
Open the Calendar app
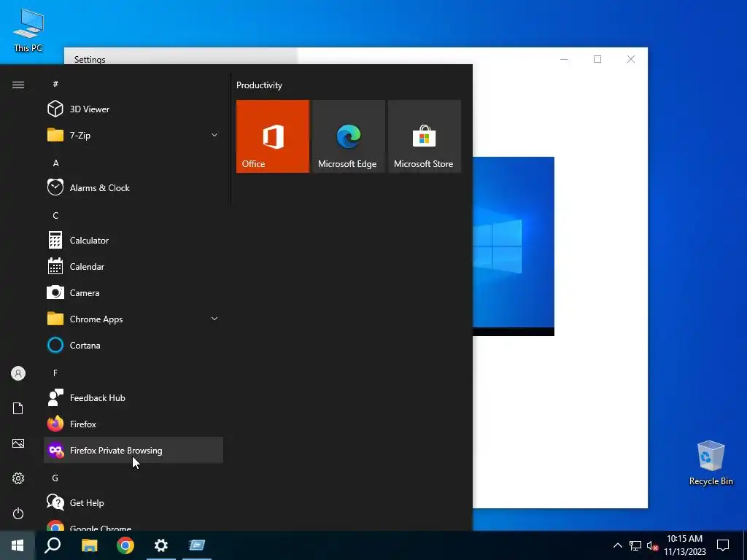click(133, 267)
